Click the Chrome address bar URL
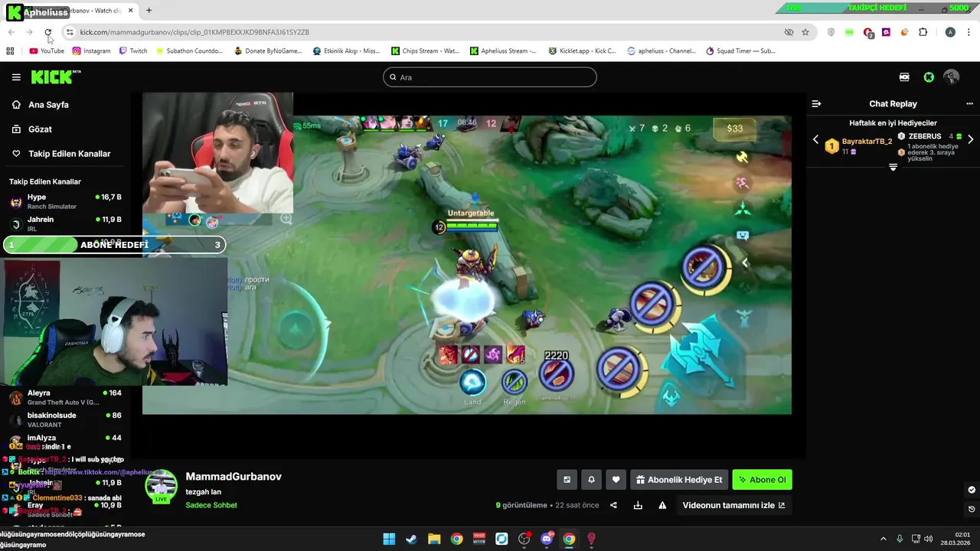 point(194,32)
